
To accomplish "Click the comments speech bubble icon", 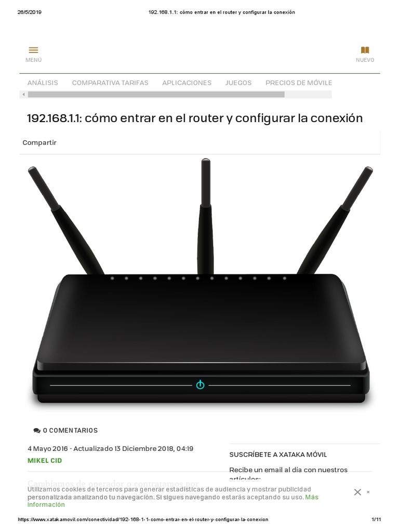I will tap(37, 431).
